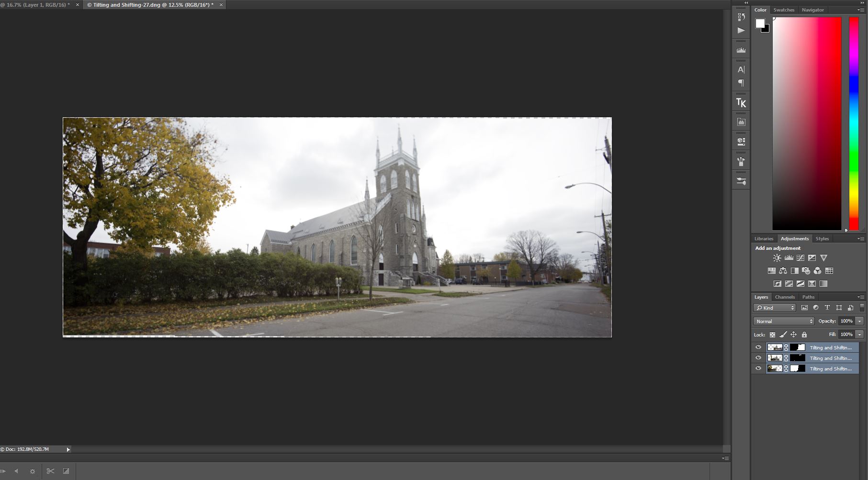The height and width of the screenshot is (480, 868).
Task: Open timeline settings gear
Action: 33,471
